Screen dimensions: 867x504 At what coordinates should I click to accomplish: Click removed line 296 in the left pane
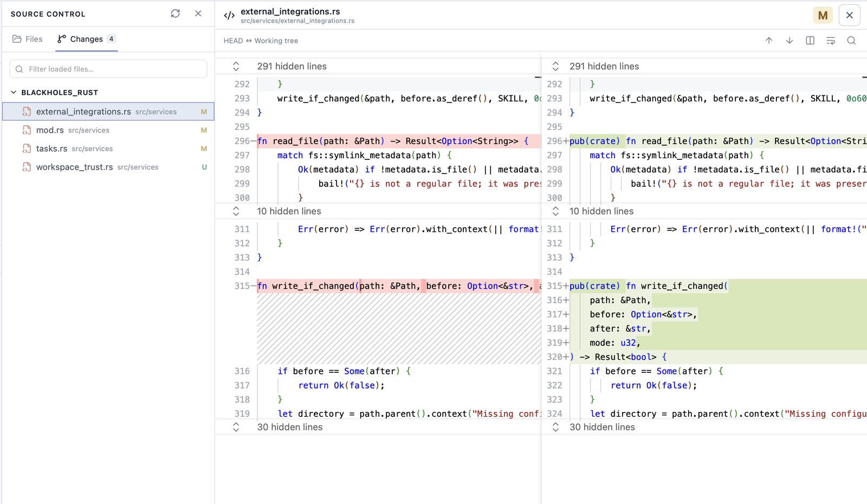(x=399, y=141)
